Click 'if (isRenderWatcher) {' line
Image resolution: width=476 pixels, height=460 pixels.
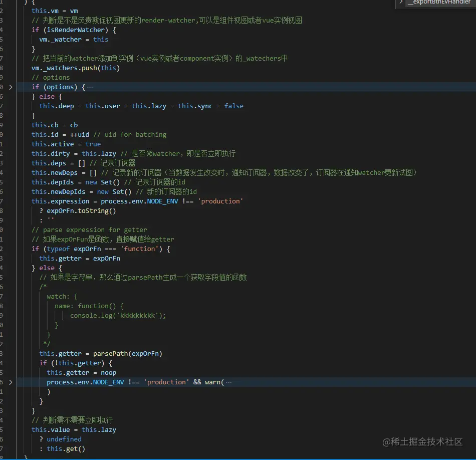pos(74,30)
